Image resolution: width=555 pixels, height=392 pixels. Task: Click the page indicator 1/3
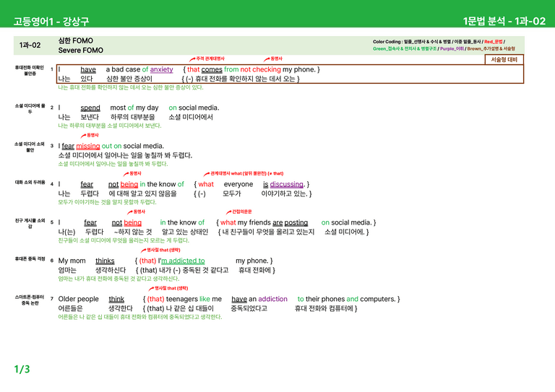click(22, 370)
